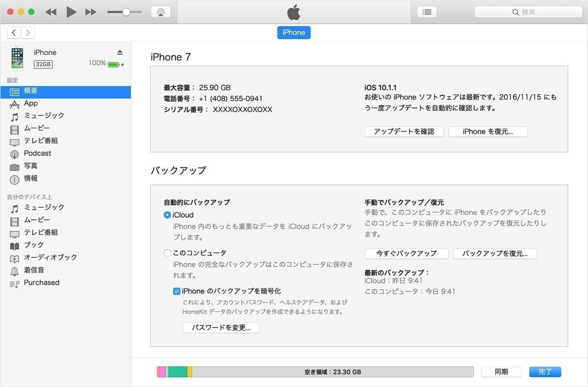This screenshot has width=588, height=387.
Task: Select ムービー under 設定
Action: [37, 128]
